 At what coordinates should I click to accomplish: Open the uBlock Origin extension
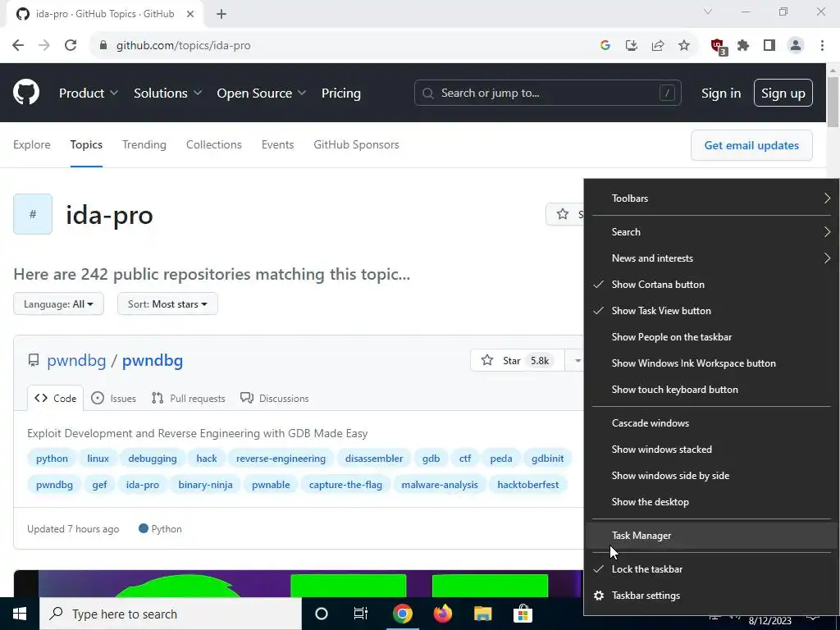718,47
